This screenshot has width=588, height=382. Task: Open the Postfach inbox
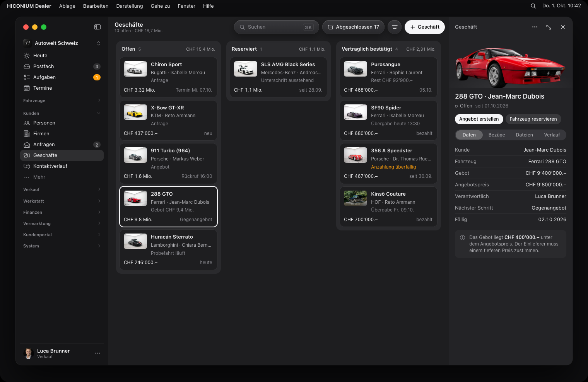click(62, 67)
